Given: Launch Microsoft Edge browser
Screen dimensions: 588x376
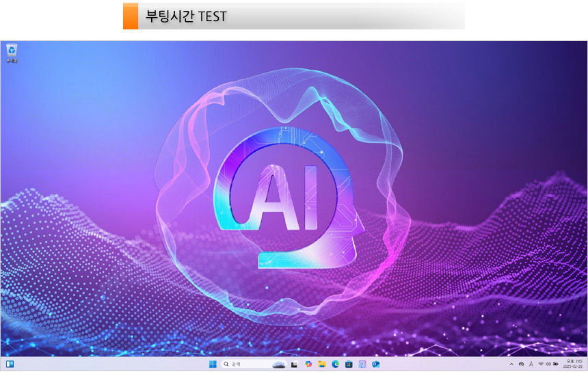Looking at the screenshot, I should click(336, 364).
